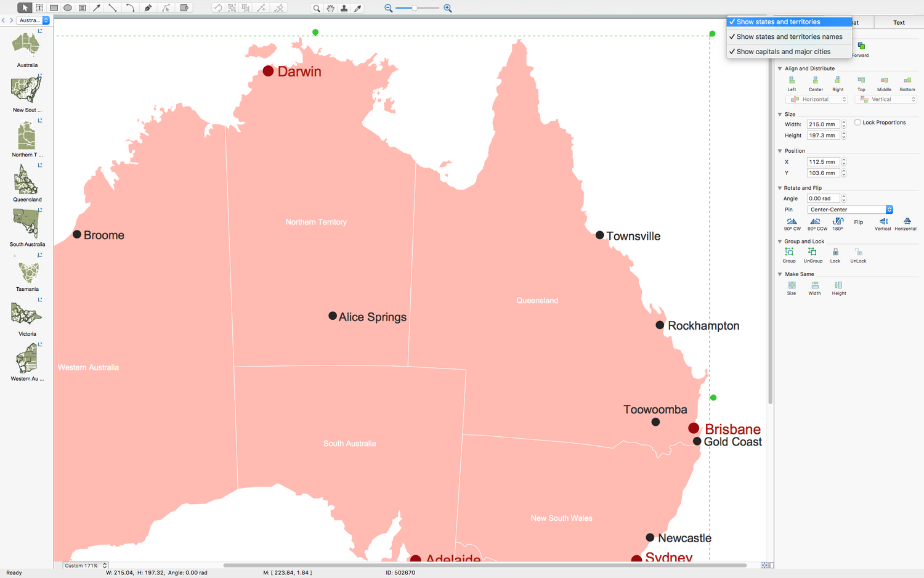Collapse the Make Same section
Screen dimensions: 924x578
(780, 274)
